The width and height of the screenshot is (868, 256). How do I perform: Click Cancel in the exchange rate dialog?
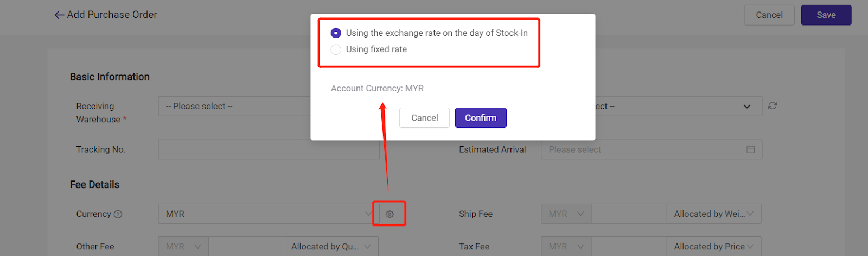[424, 118]
